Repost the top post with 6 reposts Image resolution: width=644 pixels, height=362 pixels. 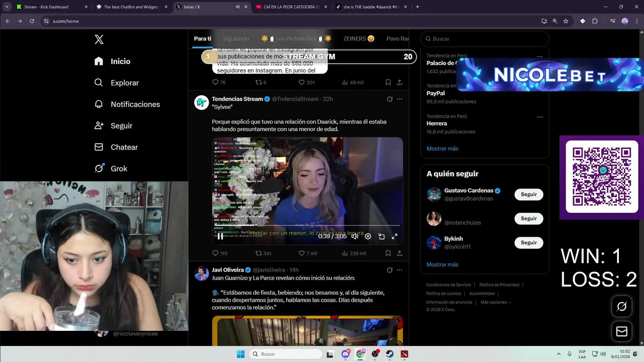point(261,82)
